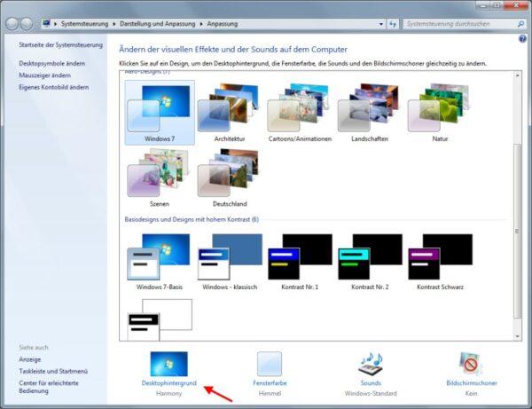The image size is (532, 409).
Task: Click the Kein label under Bildschirmschoner
Action: coord(472,393)
